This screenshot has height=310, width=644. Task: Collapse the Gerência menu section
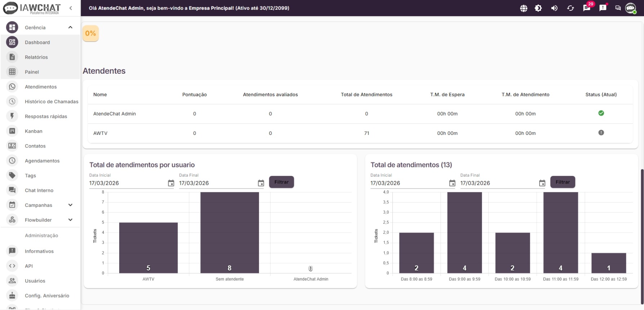(70, 27)
